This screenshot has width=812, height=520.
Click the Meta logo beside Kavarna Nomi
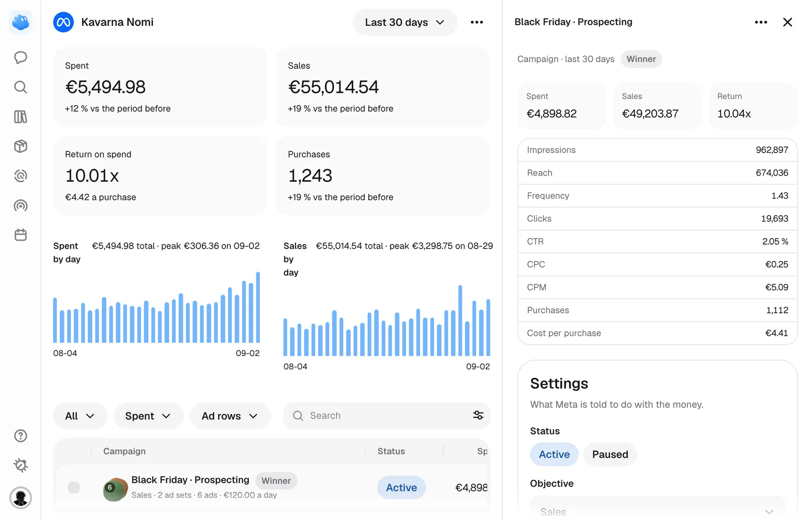pos(63,22)
